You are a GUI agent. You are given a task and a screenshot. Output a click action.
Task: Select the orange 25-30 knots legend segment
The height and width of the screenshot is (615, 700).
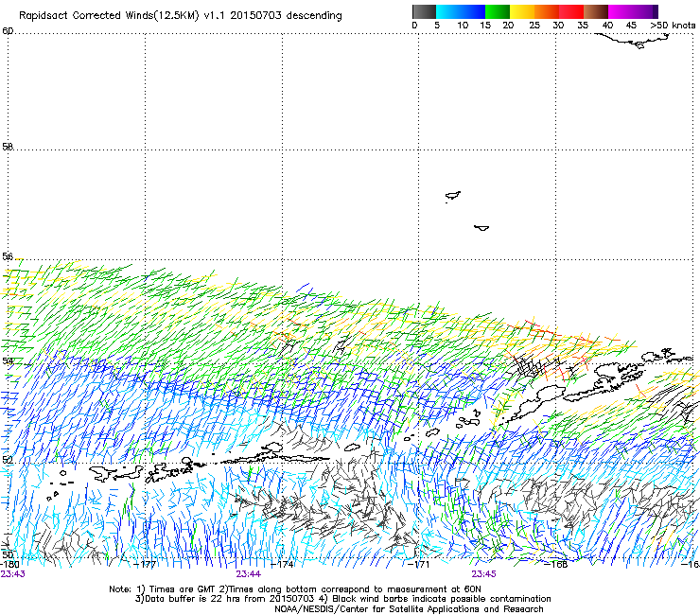coord(547,11)
